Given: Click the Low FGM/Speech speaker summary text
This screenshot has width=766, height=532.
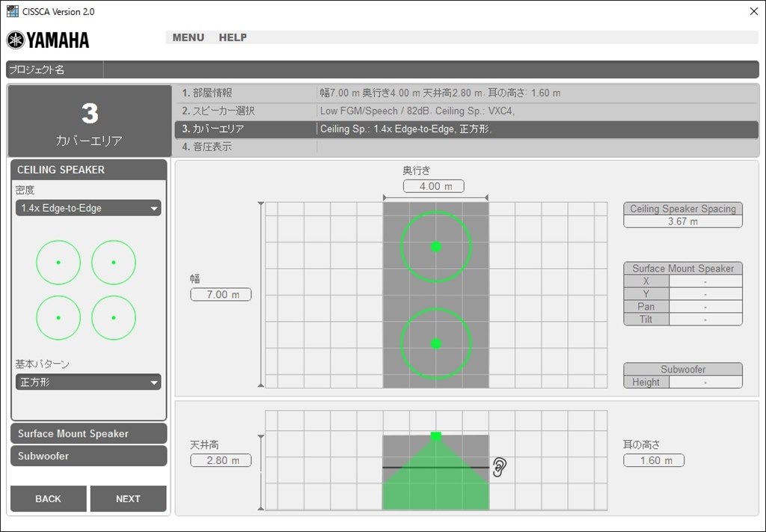Looking at the screenshot, I should coord(417,111).
